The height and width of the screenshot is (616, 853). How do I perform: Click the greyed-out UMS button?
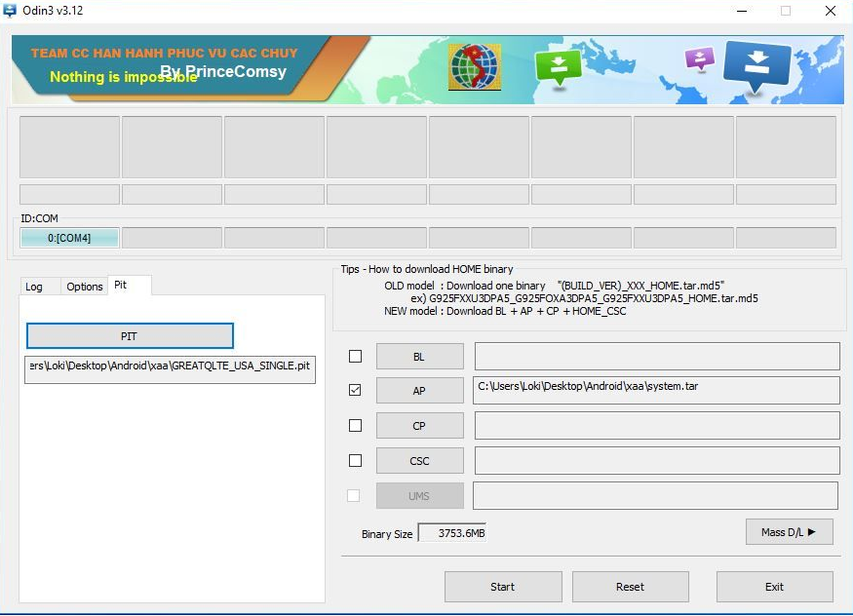pos(420,496)
